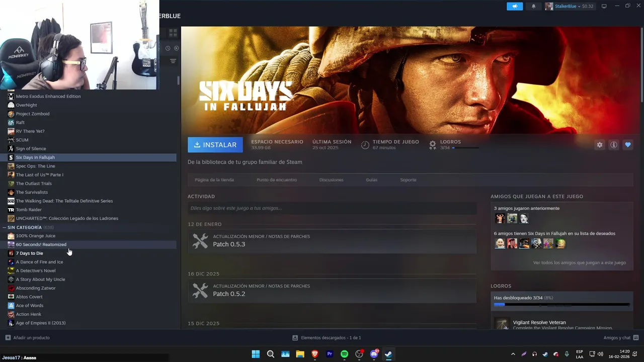
Task: Open the notifications bell
Action: click(533, 6)
